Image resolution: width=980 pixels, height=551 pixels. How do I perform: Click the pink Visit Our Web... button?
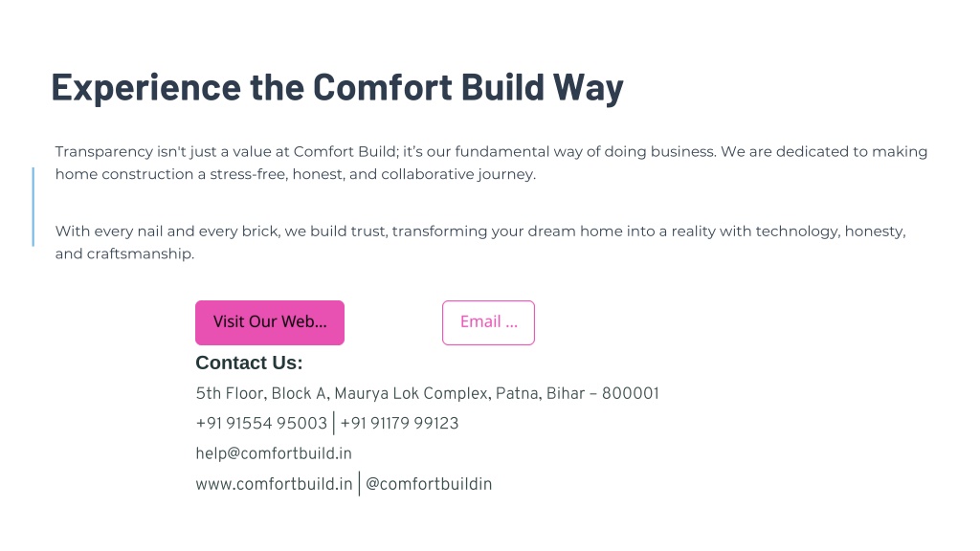pyautogui.click(x=269, y=322)
